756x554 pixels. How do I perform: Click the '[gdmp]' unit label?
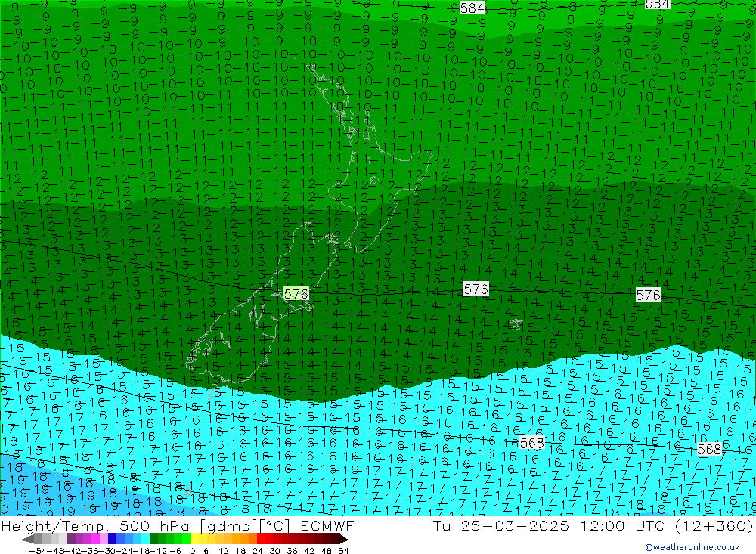click(x=228, y=525)
